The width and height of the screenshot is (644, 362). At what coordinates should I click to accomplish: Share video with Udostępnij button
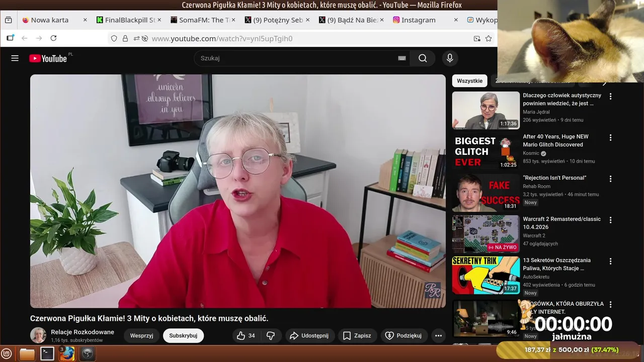[309, 335]
